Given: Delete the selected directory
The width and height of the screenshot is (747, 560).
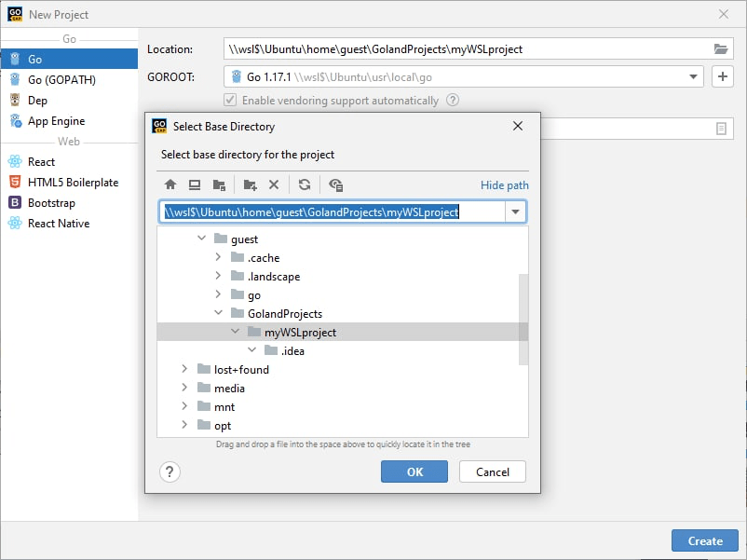Looking at the screenshot, I should click(x=273, y=184).
